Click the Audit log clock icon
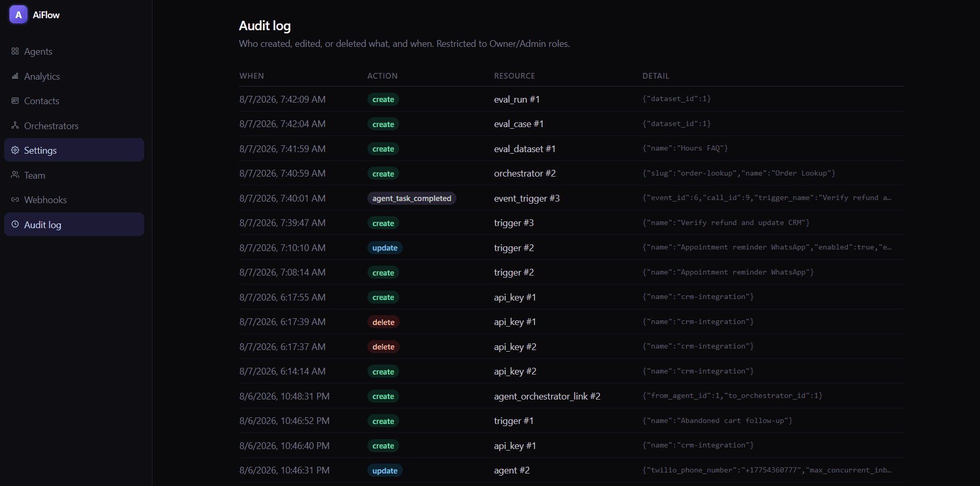 pyautogui.click(x=15, y=225)
